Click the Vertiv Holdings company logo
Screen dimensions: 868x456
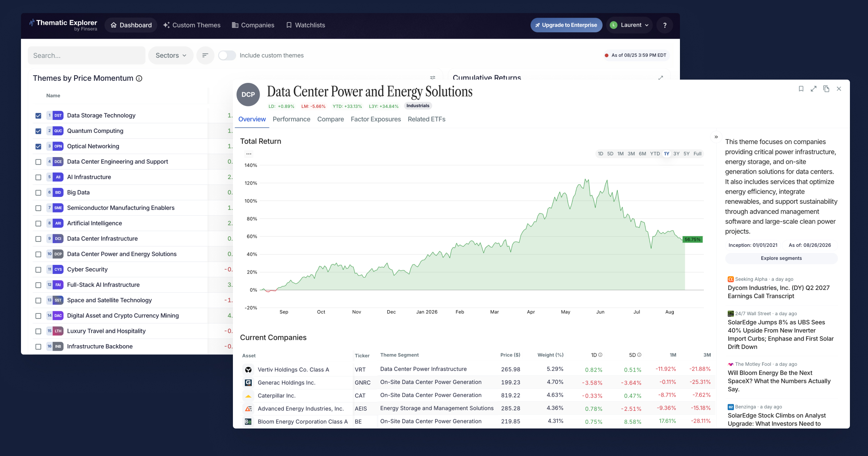pyautogui.click(x=248, y=370)
